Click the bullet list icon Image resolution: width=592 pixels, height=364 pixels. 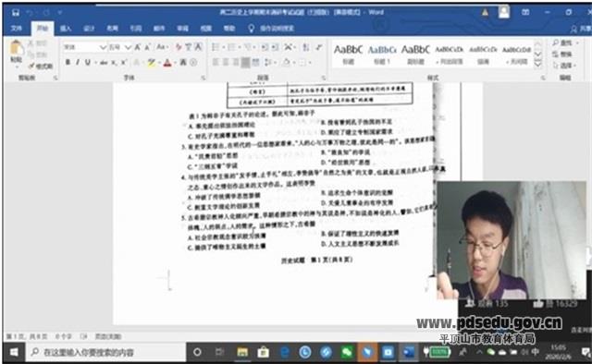[x=216, y=47]
